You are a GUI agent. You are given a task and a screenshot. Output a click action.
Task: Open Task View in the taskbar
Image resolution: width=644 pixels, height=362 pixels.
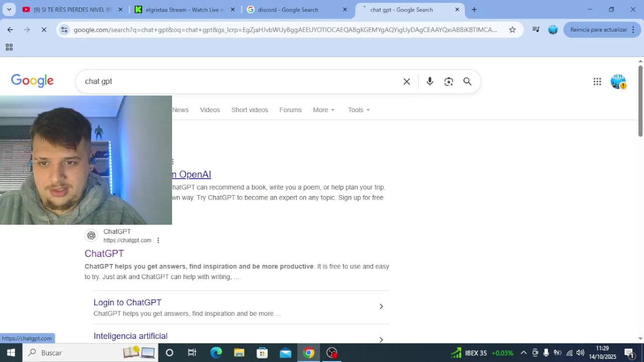click(x=192, y=352)
